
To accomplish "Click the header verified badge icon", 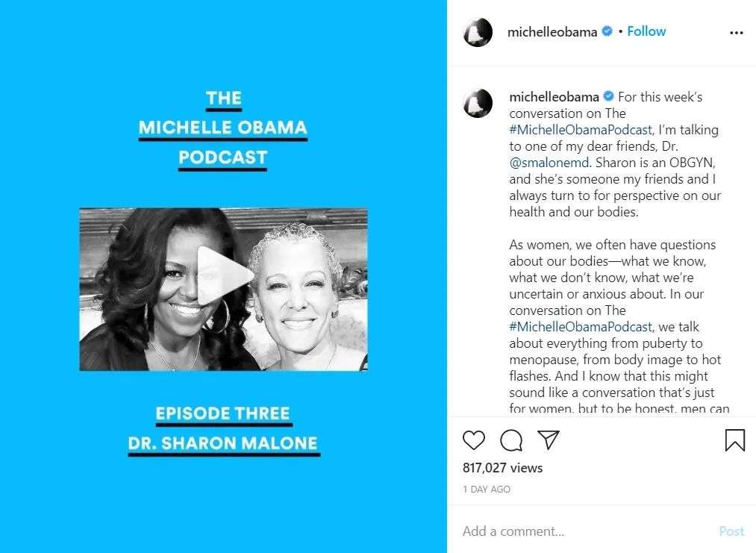I will point(607,31).
